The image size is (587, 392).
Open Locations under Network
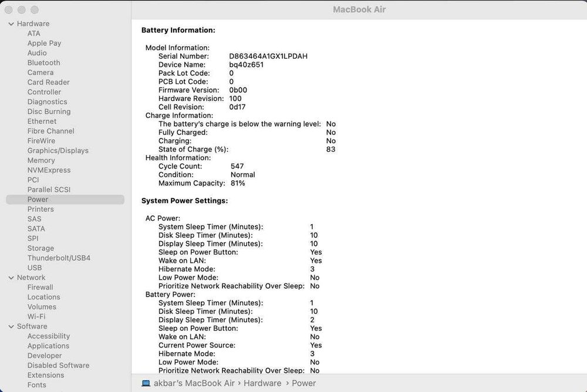pos(44,297)
